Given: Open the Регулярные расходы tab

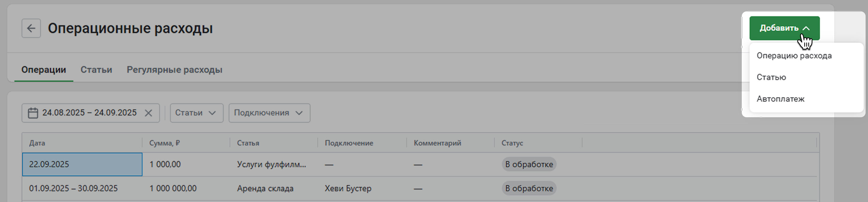Looking at the screenshot, I should point(174,70).
